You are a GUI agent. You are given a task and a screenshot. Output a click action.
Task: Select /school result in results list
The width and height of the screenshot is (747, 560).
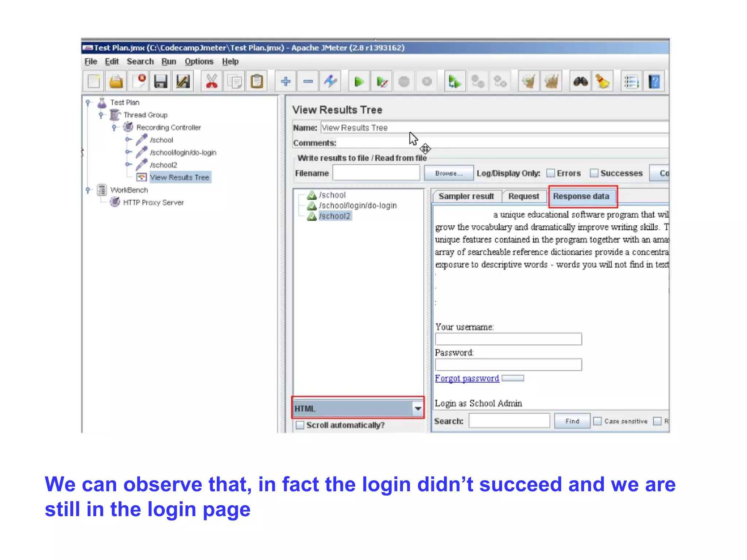tap(332, 195)
